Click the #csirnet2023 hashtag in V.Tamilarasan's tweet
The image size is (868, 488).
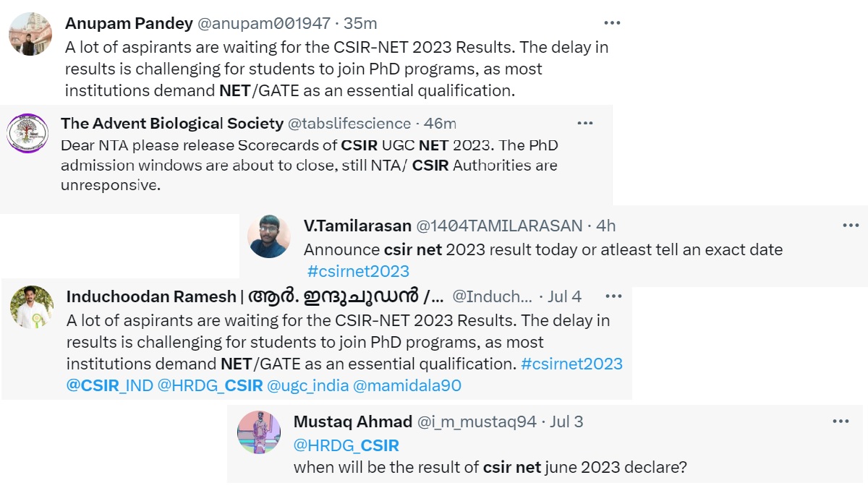coord(358,271)
